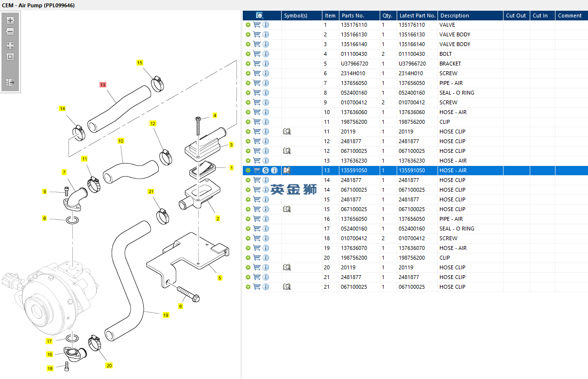Click the Comment column header
This screenshot has height=379, width=588.
pos(571,16)
